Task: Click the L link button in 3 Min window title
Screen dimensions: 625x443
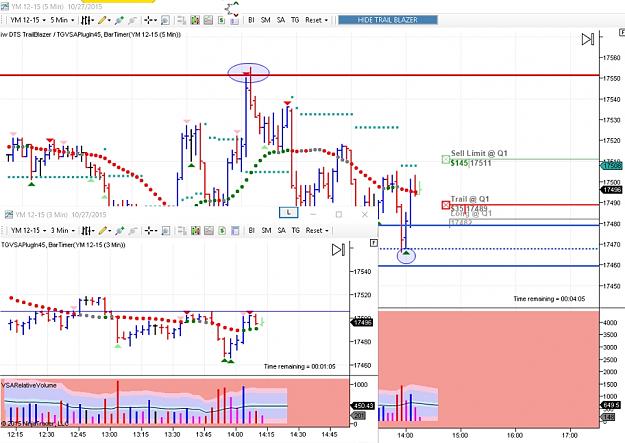Action: (x=289, y=213)
